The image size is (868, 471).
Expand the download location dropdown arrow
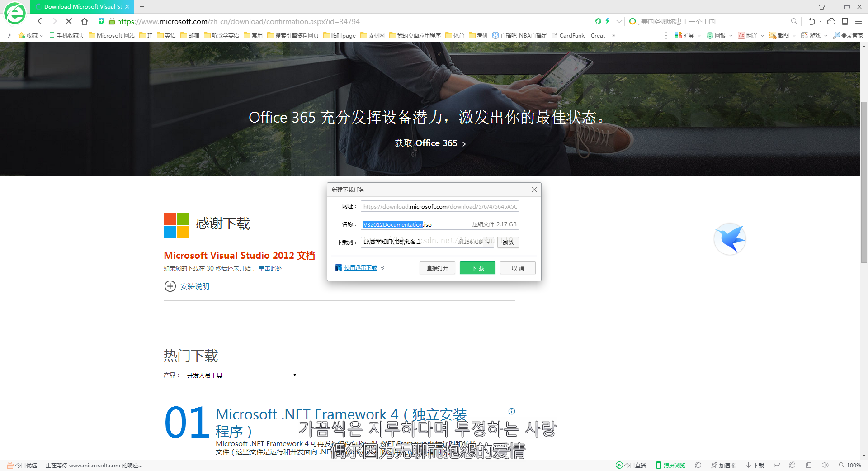(488, 242)
